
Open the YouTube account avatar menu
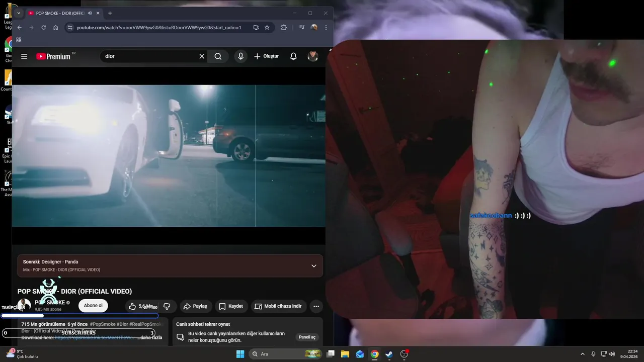tap(313, 56)
